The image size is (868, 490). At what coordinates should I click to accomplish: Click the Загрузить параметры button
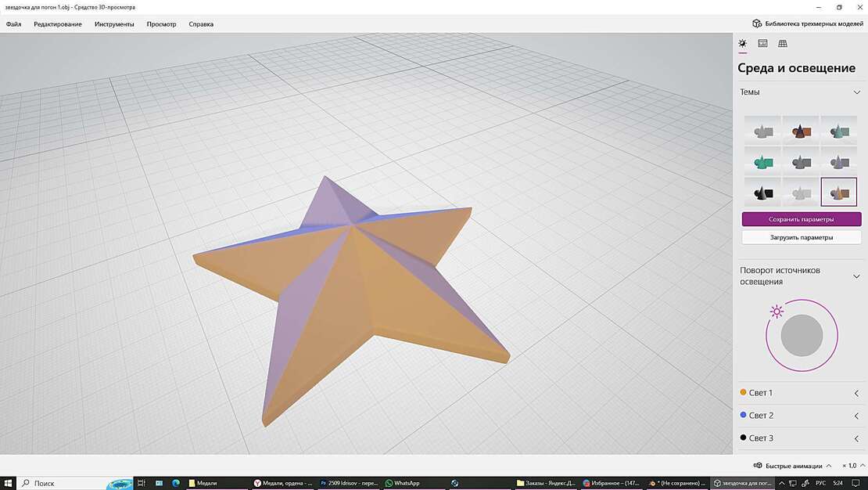(801, 237)
